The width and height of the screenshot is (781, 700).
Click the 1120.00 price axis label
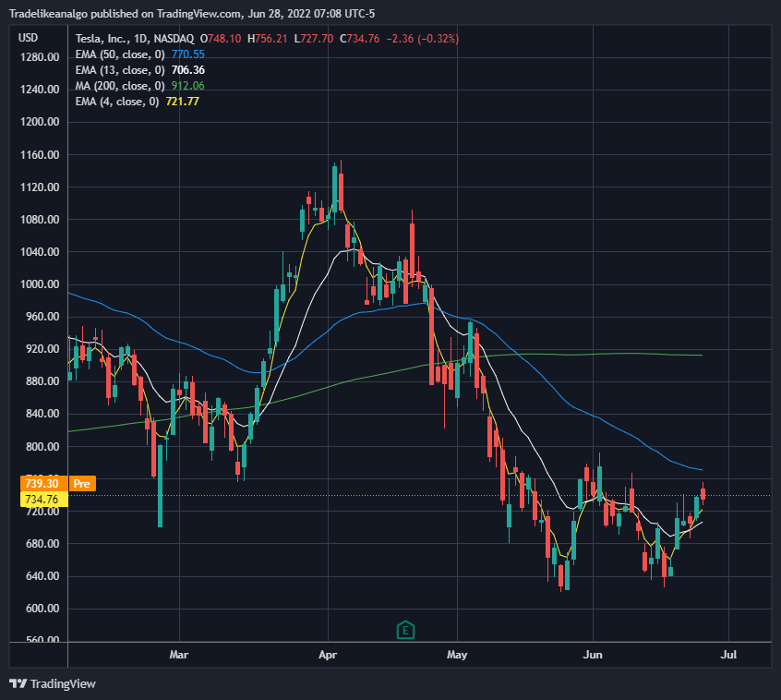pos(40,187)
